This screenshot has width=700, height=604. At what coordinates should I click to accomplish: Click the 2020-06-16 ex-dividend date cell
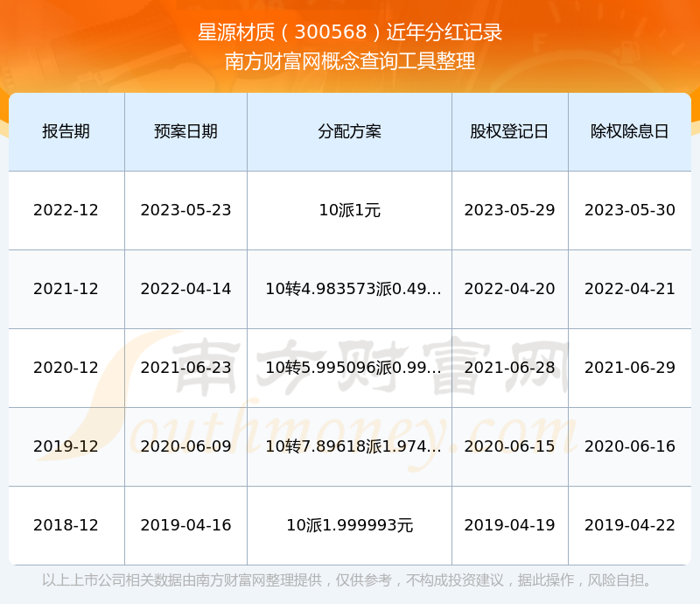[x=629, y=446]
